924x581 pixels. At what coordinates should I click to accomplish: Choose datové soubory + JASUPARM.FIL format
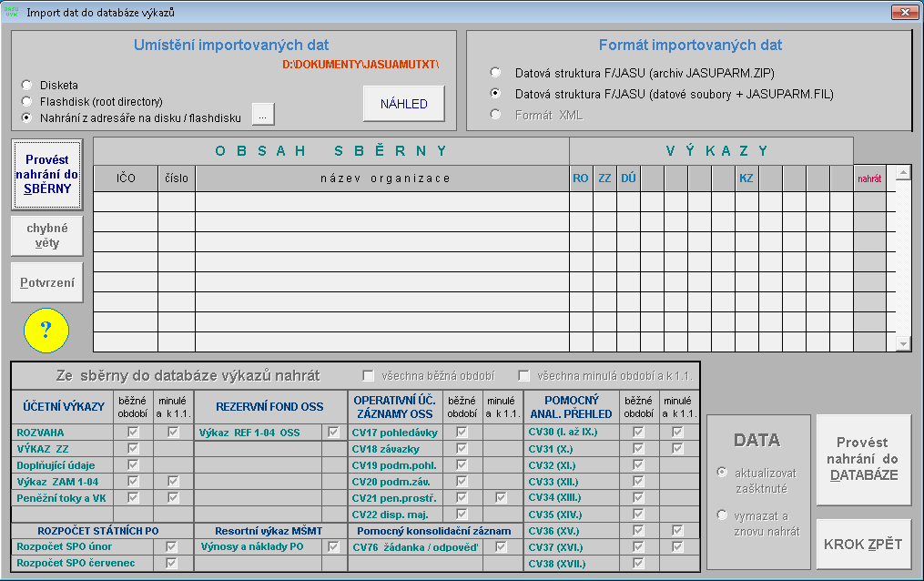point(495,93)
